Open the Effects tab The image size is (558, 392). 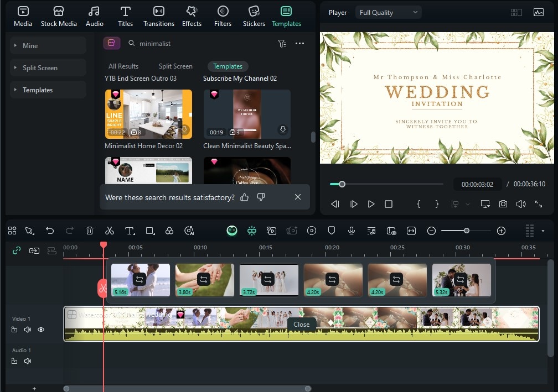tap(192, 17)
